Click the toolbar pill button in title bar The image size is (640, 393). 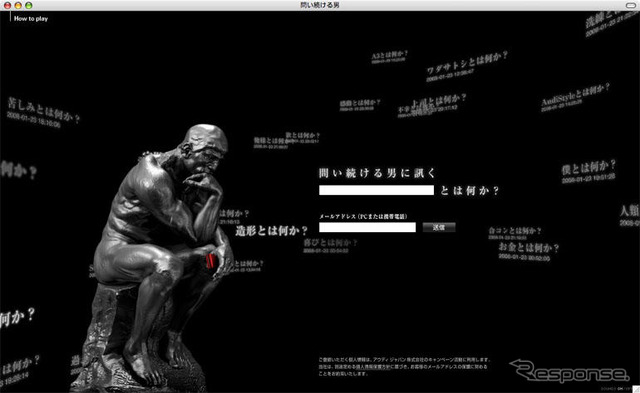631,5
